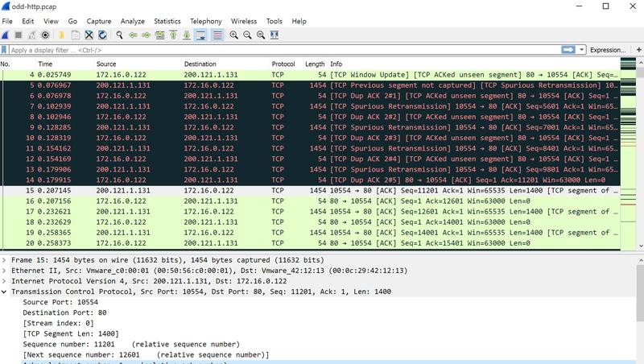Add a filter button with plus

pyautogui.click(x=638, y=50)
